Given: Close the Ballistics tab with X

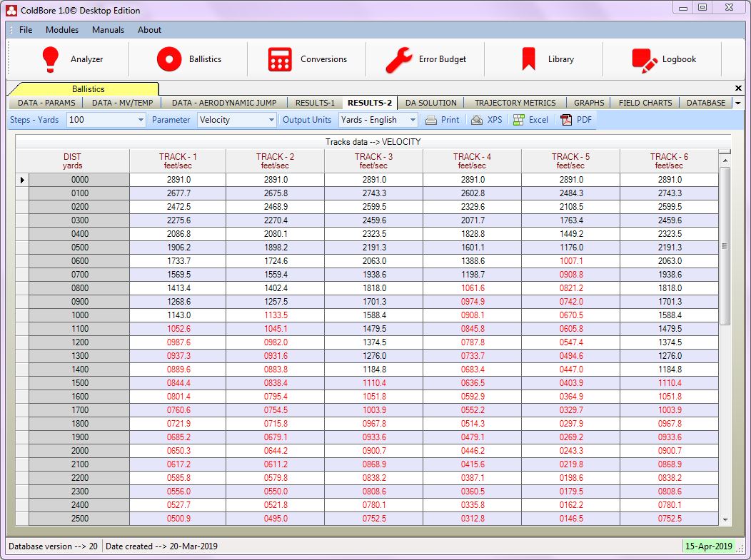Looking at the screenshot, I should tap(738, 88).
